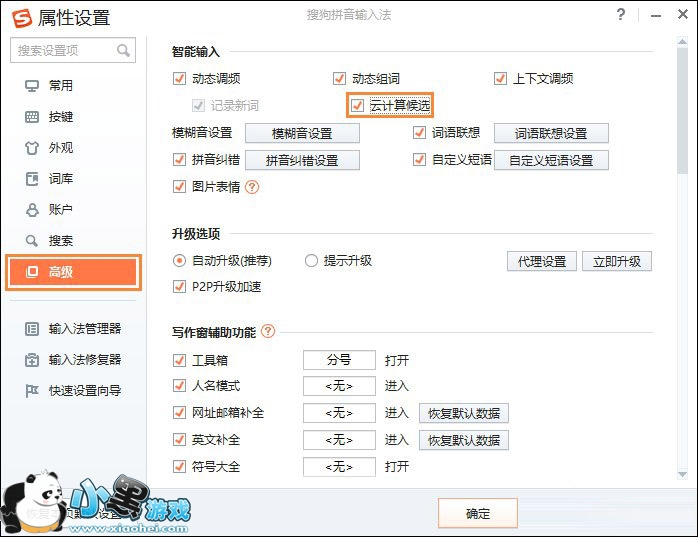The width and height of the screenshot is (698, 537).
Task: Toggle the 符号大全 checkbox
Action: 179,467
